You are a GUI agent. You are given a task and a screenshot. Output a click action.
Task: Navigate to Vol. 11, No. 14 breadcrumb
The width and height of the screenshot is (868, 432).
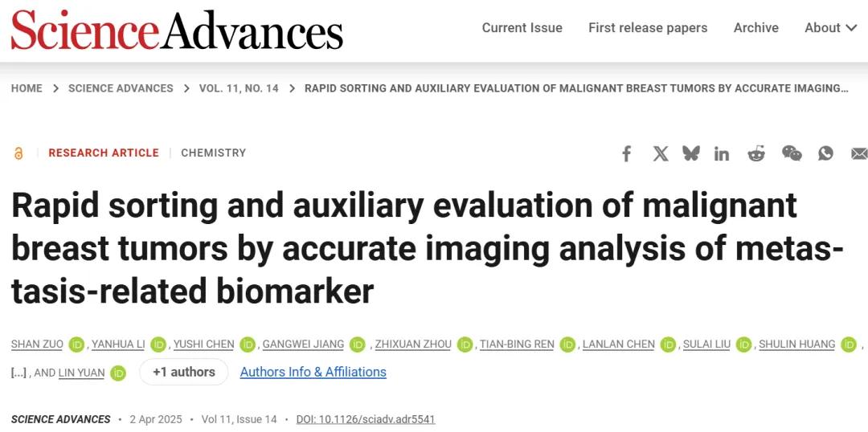239,88
